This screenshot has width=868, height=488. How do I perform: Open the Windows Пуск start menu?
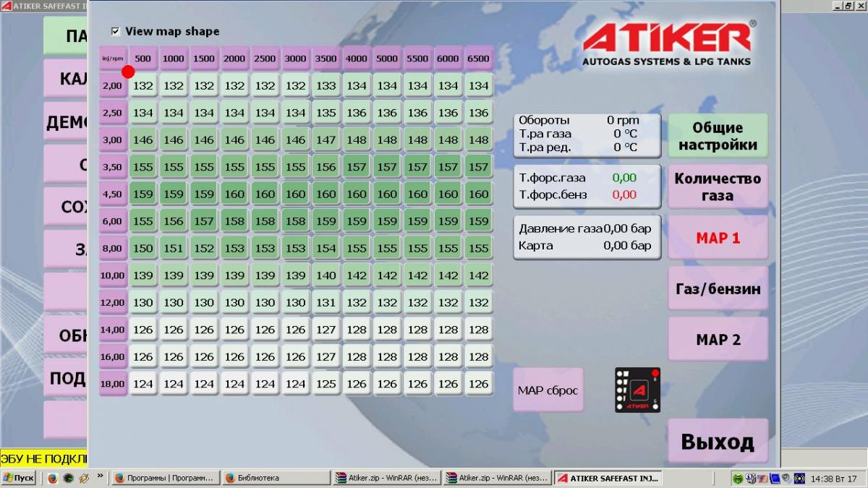point(19,478)
